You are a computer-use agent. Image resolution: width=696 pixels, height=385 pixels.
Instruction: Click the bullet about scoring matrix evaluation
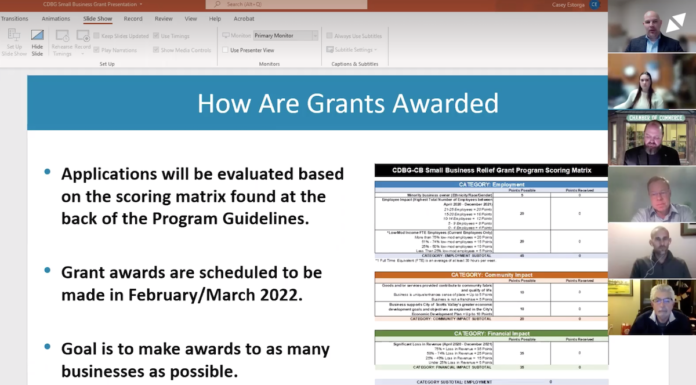(202, 196)
